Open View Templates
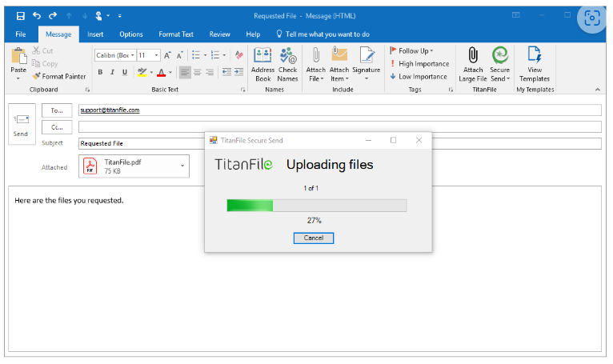Viewport: 613px width, 364px height. pyautogui.click(x=535, y=64)
